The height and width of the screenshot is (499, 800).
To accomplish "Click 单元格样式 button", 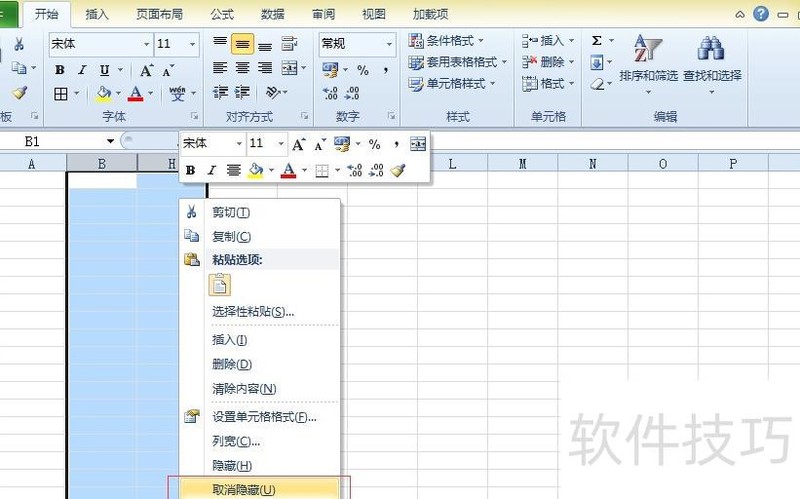I will click(x=452, y=84).
